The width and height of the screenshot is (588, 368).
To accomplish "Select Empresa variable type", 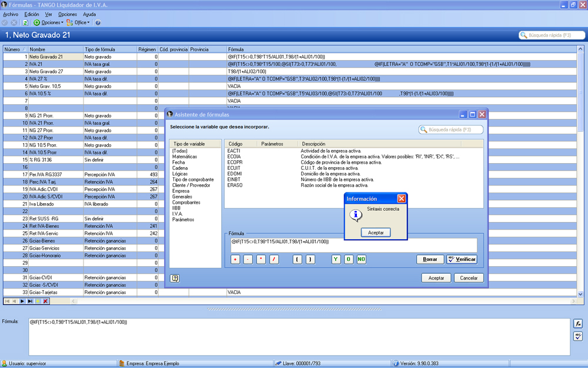I will (181, 191).
